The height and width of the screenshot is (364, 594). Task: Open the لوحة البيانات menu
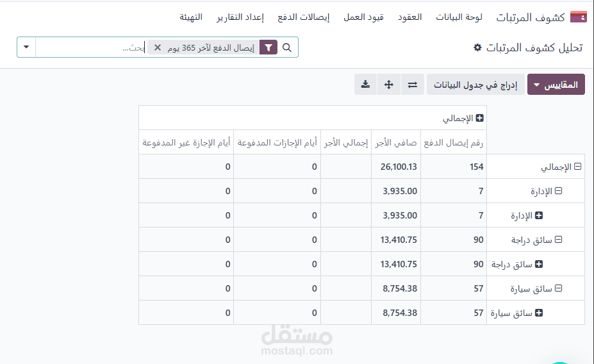coord(459,17)
